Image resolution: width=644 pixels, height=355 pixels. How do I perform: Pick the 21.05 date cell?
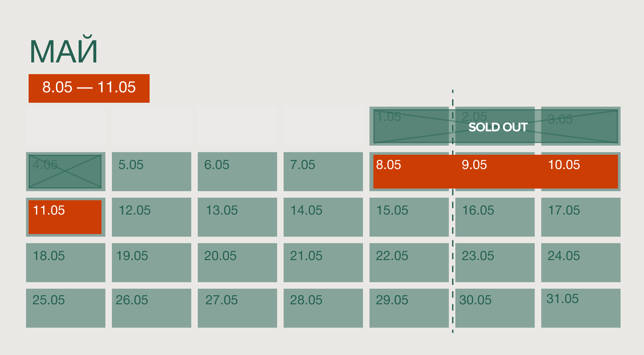323,263
